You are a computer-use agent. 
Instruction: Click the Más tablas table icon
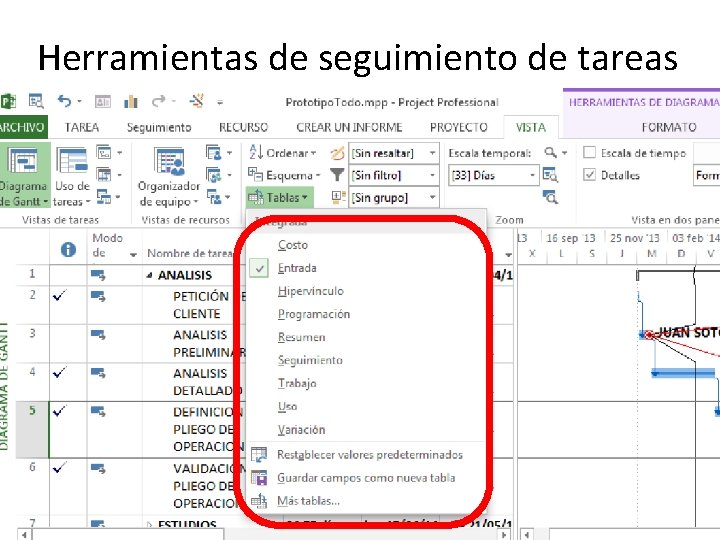[259, 501]
